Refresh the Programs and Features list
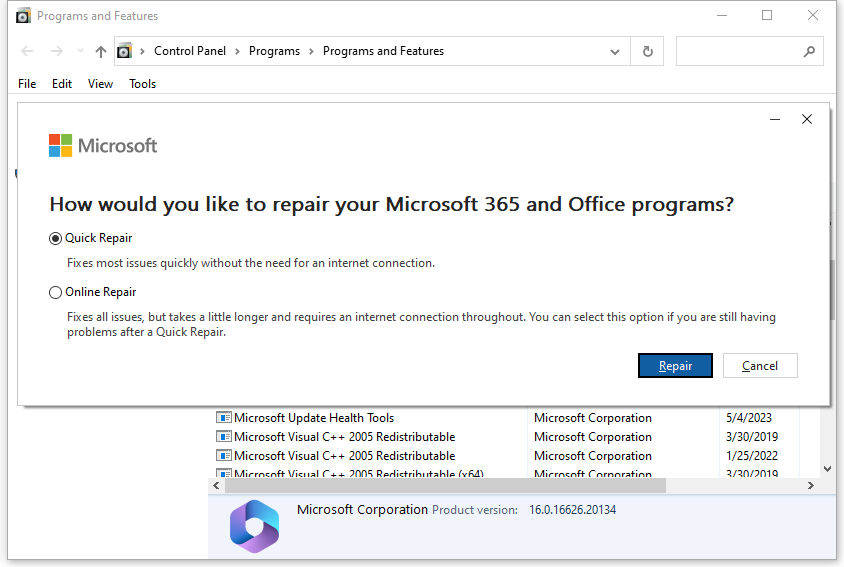Image resolution: width=844 pixels, height=567 pixels. [x=648, y=51]
